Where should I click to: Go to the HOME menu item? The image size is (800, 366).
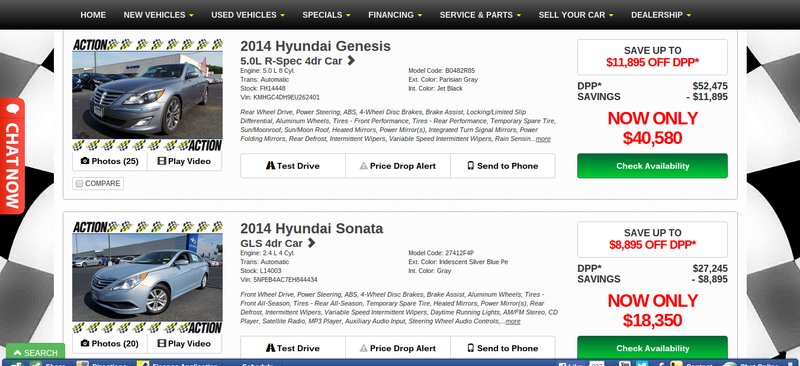[x=93, y=15]
